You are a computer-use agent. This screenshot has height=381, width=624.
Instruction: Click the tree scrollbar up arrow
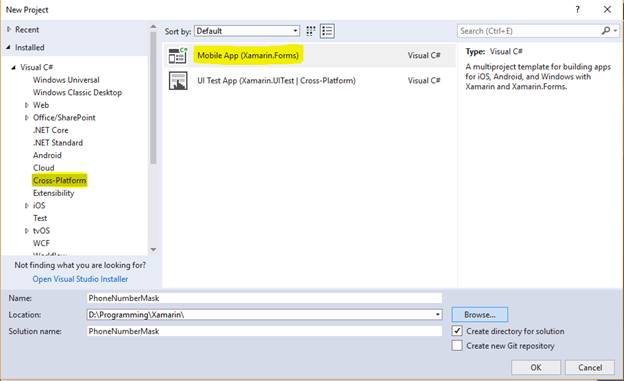pos(153,27)
